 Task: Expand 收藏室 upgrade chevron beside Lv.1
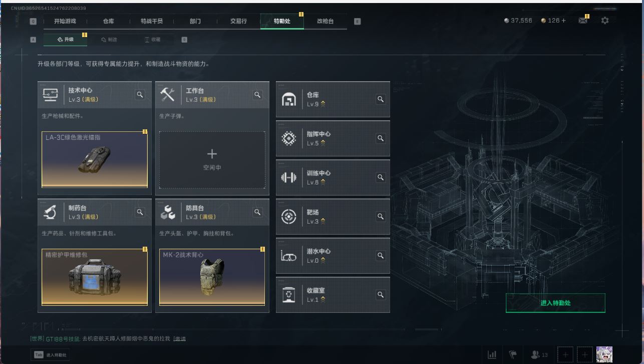[x=323, y=300]
